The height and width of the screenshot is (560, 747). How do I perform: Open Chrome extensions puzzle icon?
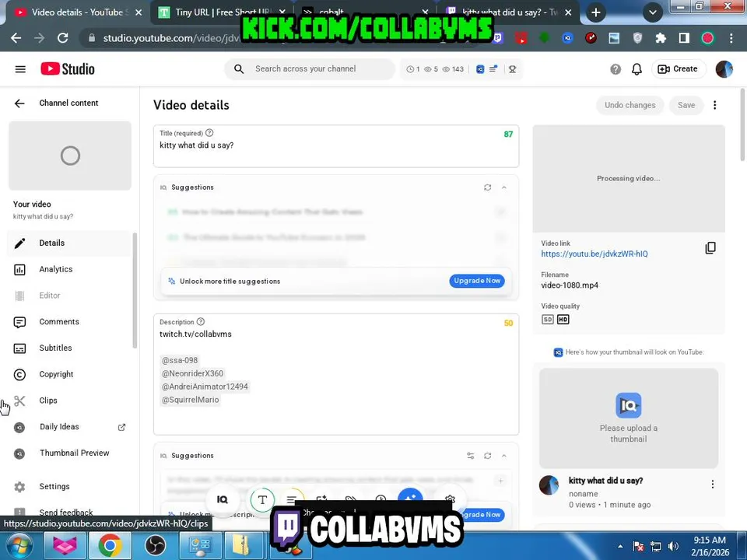[x=661, y=38]
